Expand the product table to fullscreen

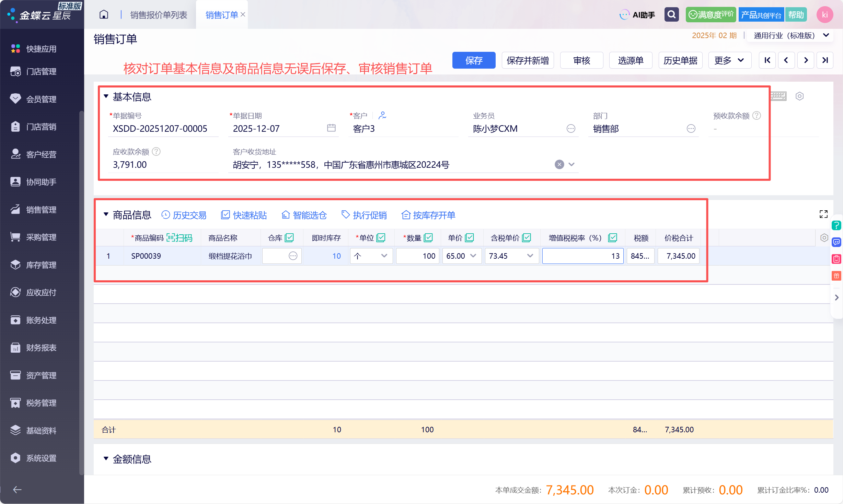823,214
